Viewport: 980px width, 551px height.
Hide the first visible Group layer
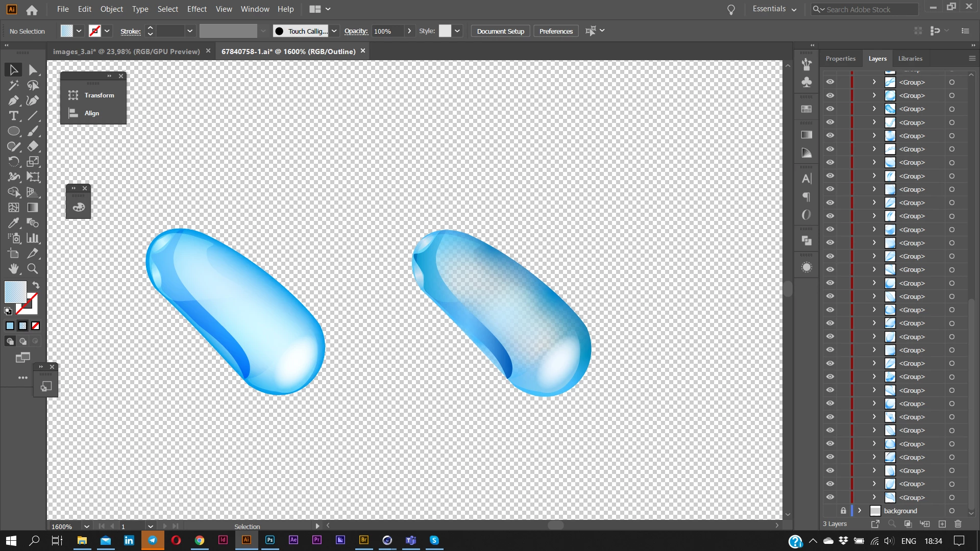coord(830,82)
